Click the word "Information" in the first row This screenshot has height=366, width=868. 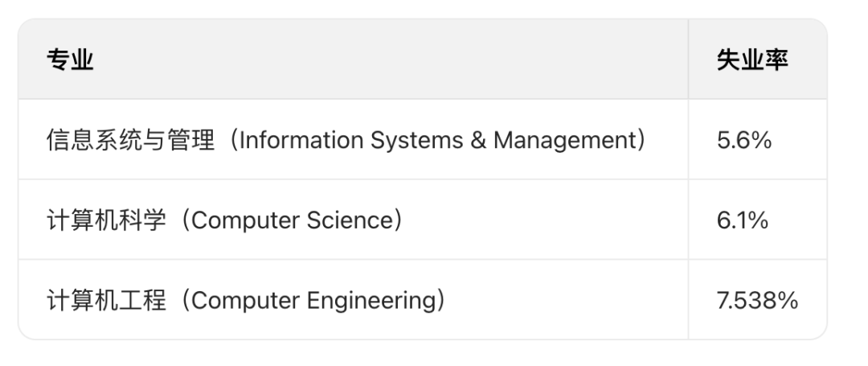point(301,140)
